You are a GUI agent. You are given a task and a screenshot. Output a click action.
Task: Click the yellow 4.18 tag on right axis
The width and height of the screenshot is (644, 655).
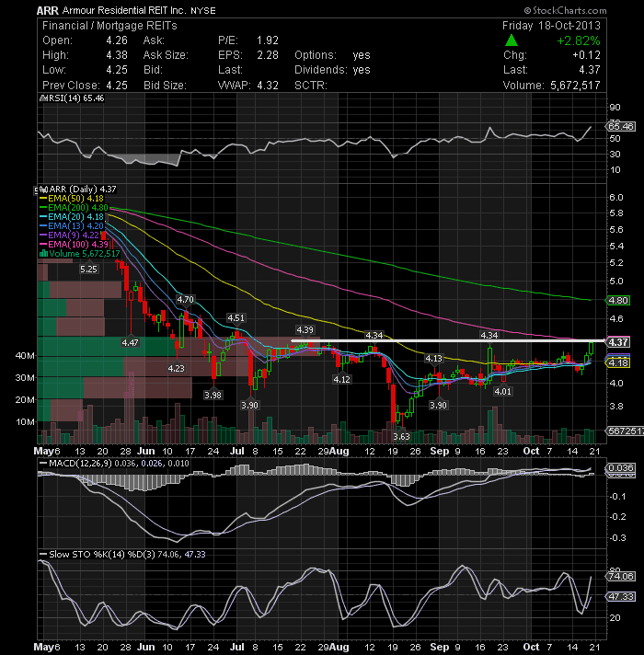click(x=617, y=362)
